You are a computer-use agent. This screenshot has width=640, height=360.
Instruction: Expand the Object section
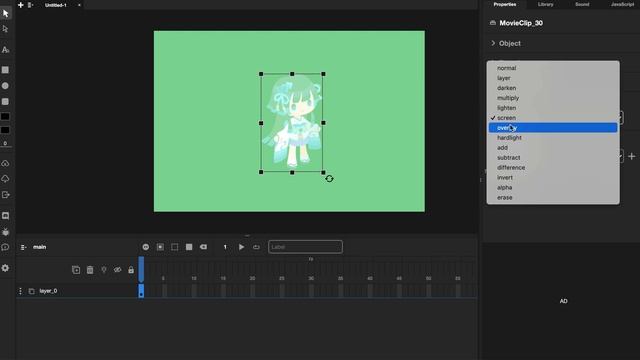pos(506,43)
